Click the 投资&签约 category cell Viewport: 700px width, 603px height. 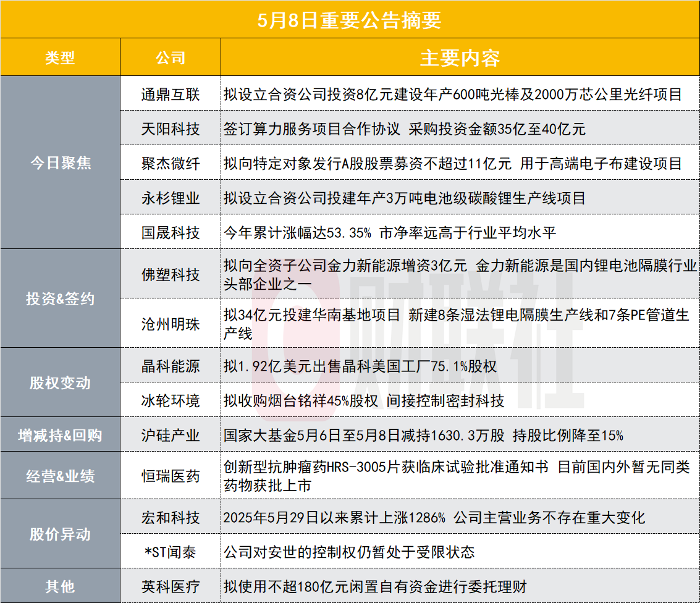coord(61,298)
